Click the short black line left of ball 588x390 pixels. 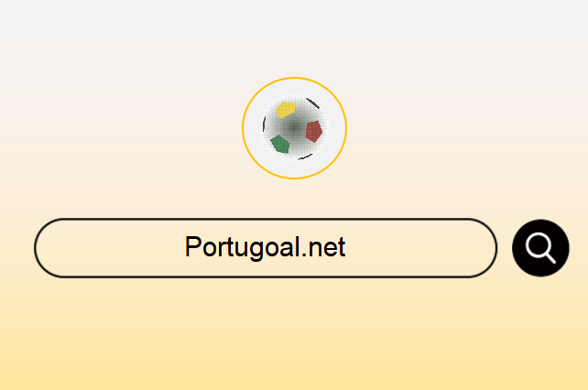[x=264, y=124]
